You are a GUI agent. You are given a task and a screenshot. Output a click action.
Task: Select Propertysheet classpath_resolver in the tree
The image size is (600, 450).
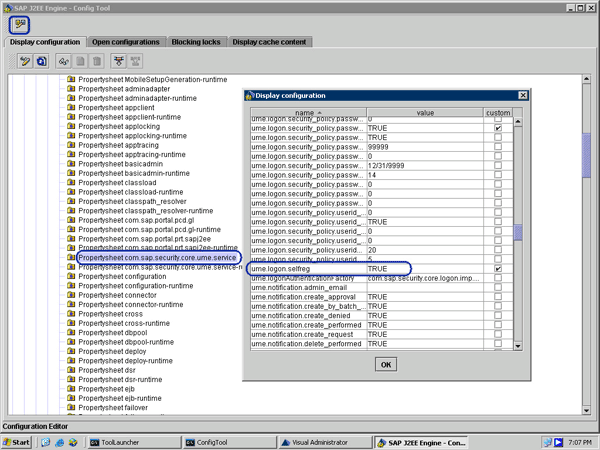tap(132, 201)
